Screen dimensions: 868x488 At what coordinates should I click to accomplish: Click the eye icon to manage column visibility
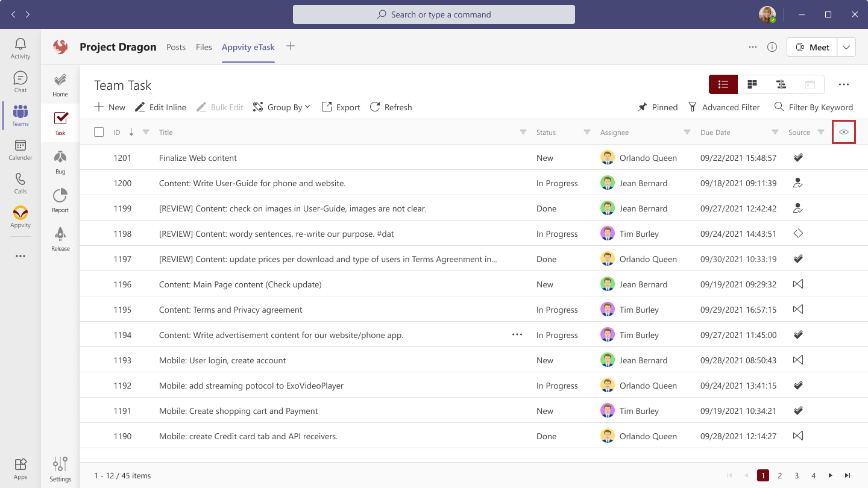[x=844, y=131]
